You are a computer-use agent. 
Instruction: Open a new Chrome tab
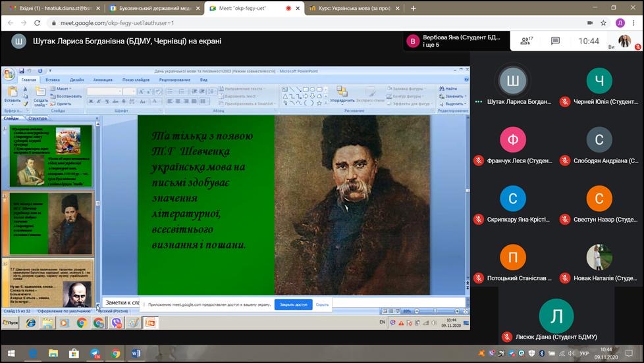[413, 8]
